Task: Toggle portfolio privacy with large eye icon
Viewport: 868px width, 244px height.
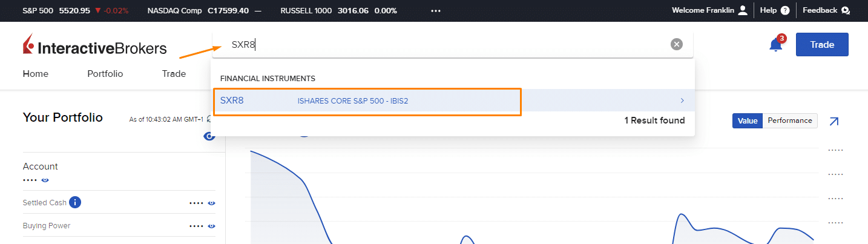Action: coord(209,136)
